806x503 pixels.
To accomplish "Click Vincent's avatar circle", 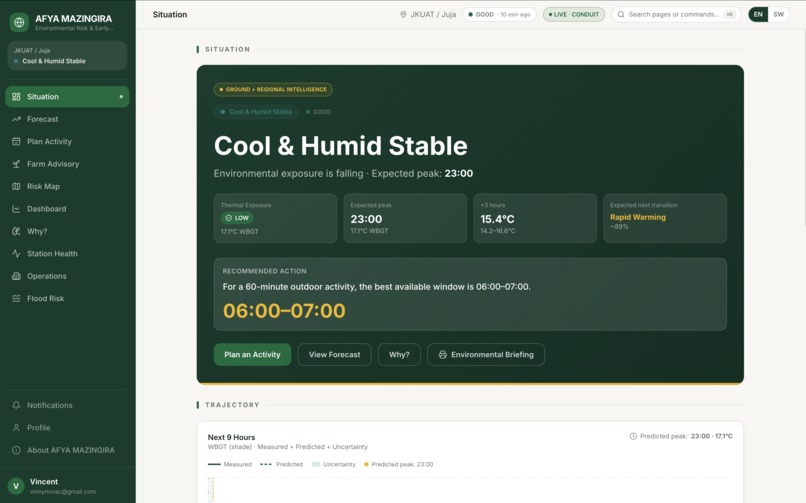I will pyautogui.click(x=16, y=486).
